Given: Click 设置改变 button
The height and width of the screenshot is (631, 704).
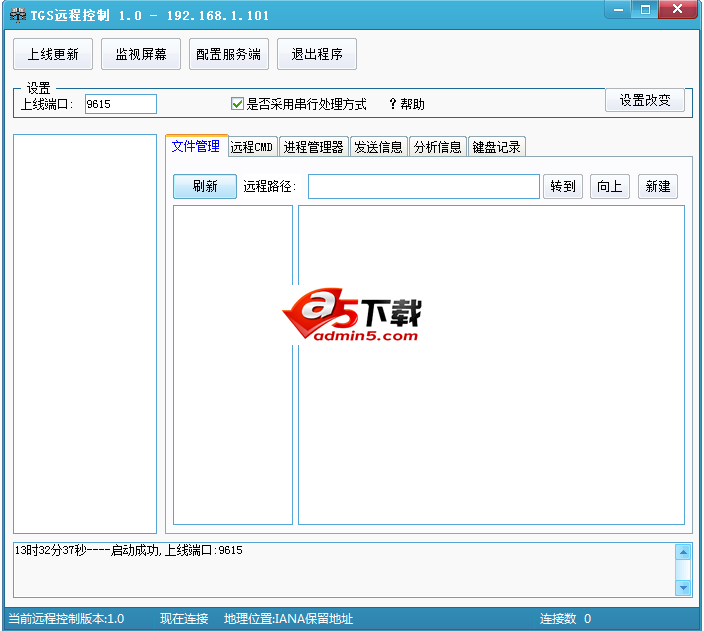Looking at the screenshot, I should [x=645, y=100].
